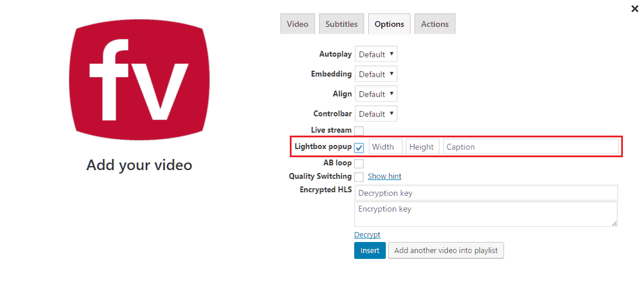644x294 pixels.
Task: Click the Insert button
Action: [x=369, y=251]
